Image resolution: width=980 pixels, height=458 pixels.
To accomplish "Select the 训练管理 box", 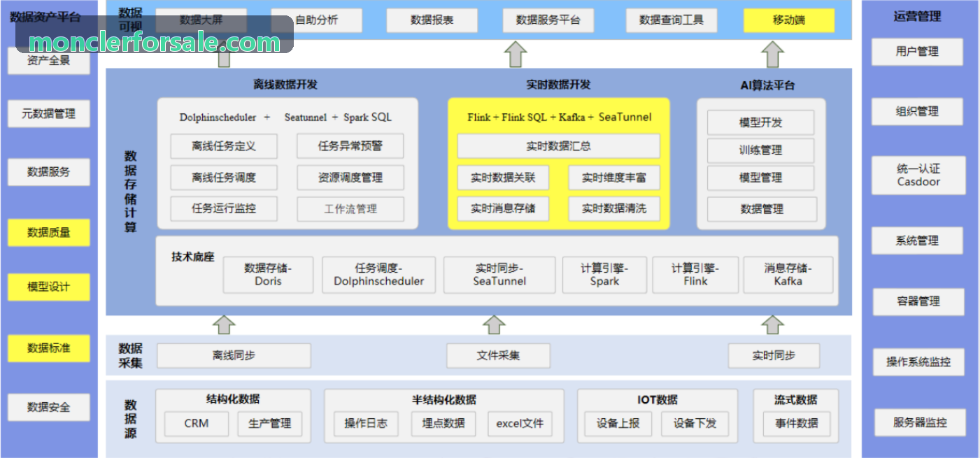I will click(x=760, y=150).
